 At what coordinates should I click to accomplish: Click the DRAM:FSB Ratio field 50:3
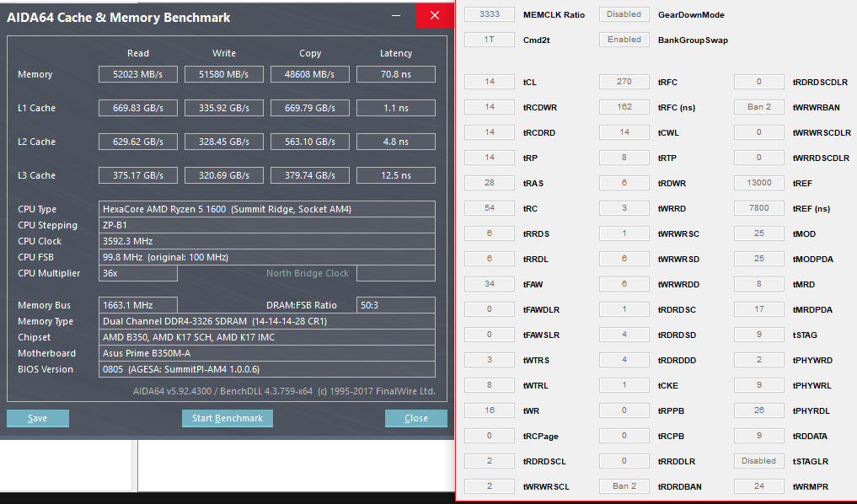coord(396,305)
